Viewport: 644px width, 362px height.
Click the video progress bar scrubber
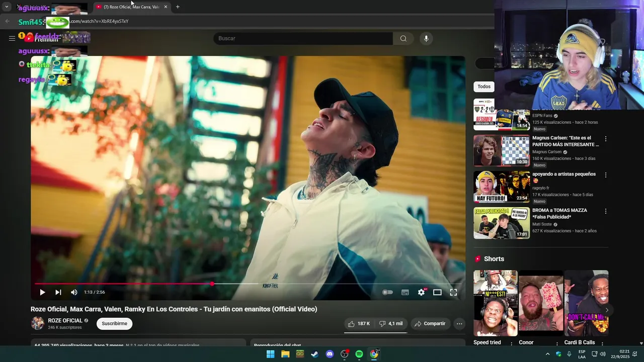(x=212, y=284)
